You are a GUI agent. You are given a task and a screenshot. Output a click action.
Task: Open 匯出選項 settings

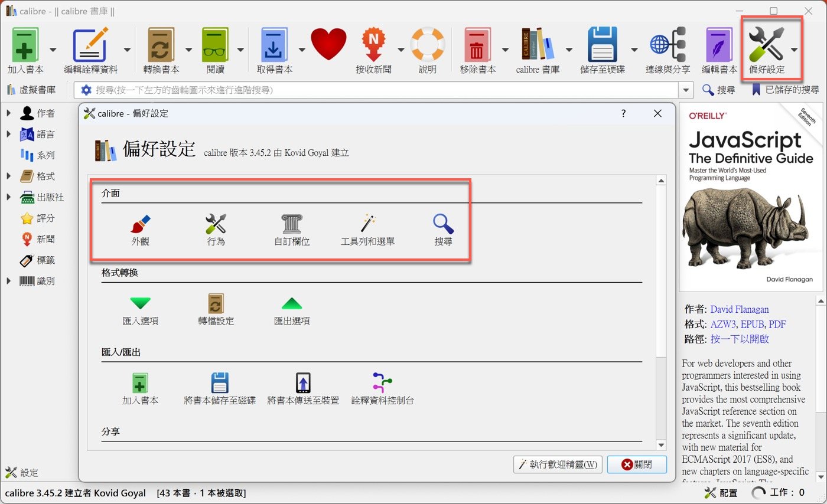[292, 310]
